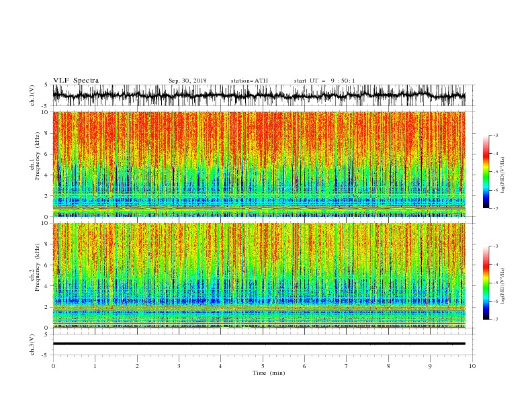This screenshot has width=532, height=411.
Task: Click the "5" tick of the ch.1(V) axis
Action: [x=46, y=85]
